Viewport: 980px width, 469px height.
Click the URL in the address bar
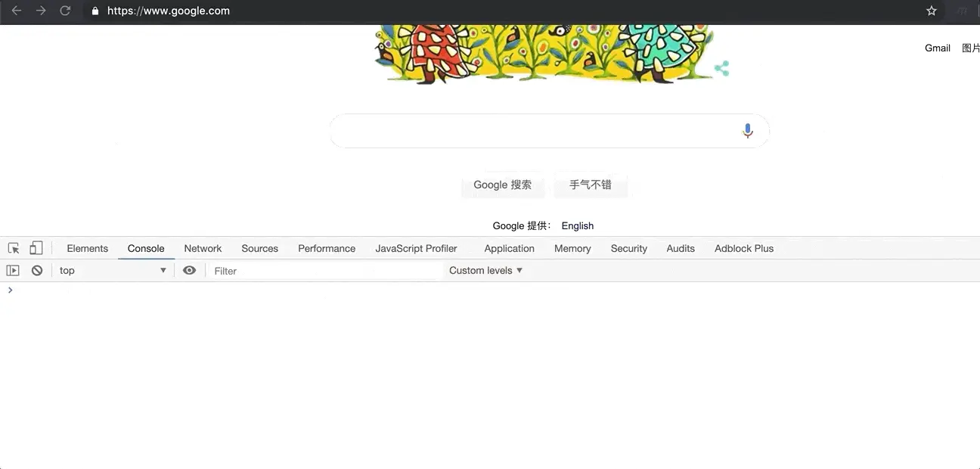tap(169, 11)
